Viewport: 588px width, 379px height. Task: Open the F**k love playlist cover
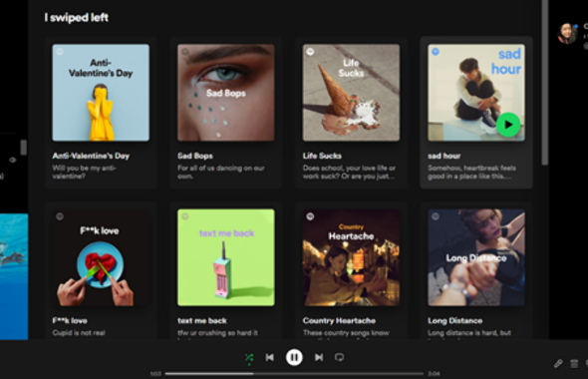(x=101, y=257)
